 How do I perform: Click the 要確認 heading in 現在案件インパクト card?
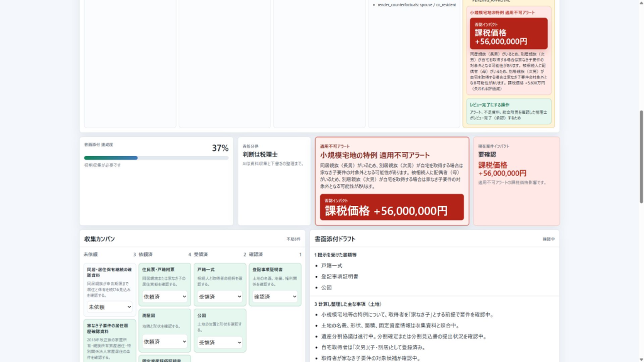pyautogui.click(x=487, y=155)
